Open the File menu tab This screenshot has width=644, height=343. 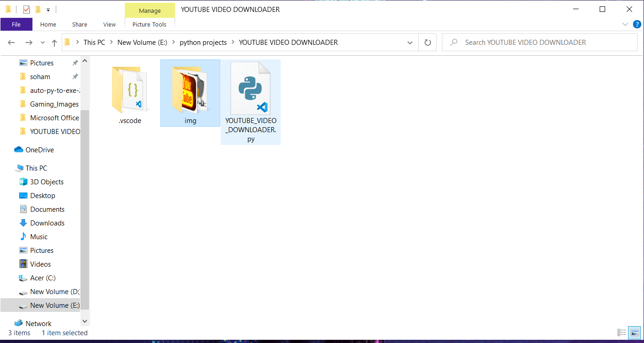(x=16, y=24)
